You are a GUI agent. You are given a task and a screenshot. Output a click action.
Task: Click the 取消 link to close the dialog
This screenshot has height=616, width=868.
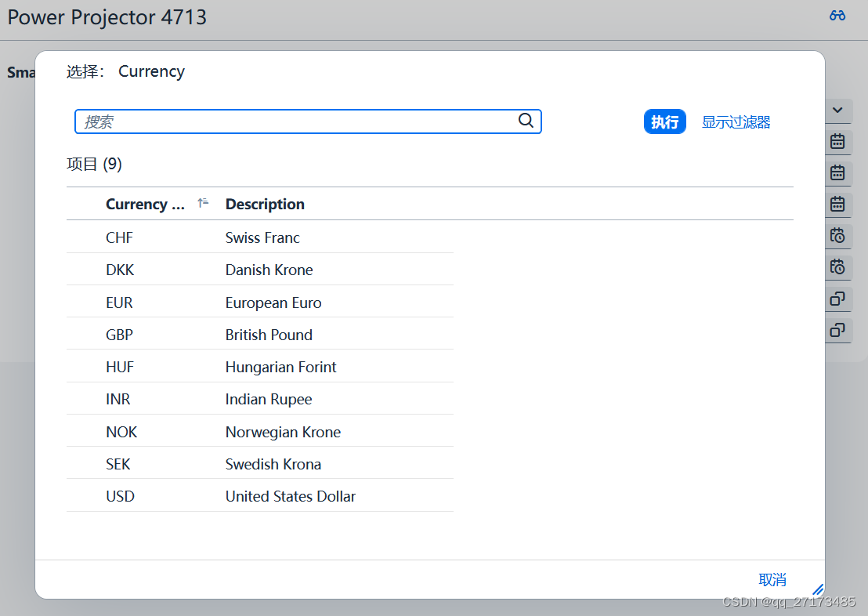tap(772, 580)
